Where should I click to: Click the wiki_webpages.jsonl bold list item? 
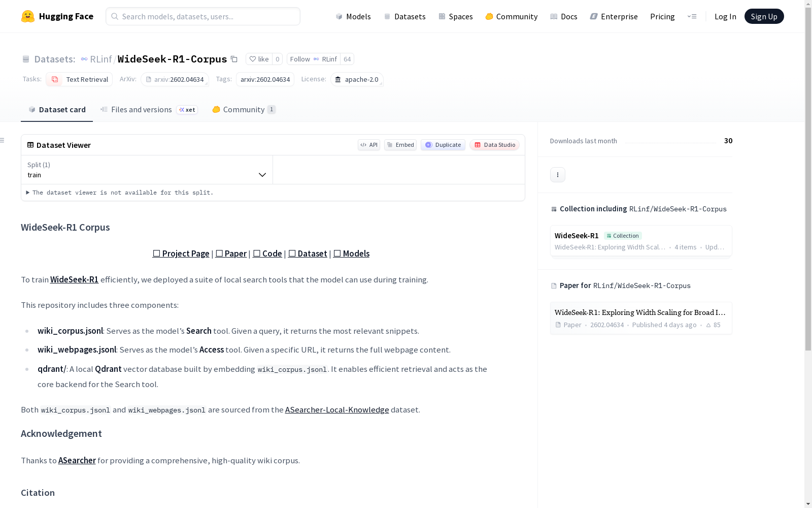(77, 350)
